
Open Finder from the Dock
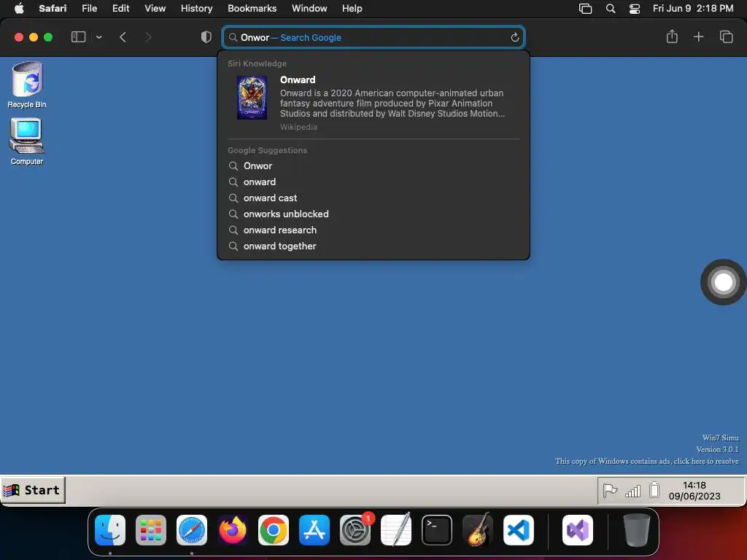pyautogui.click(x=110, y=530)
